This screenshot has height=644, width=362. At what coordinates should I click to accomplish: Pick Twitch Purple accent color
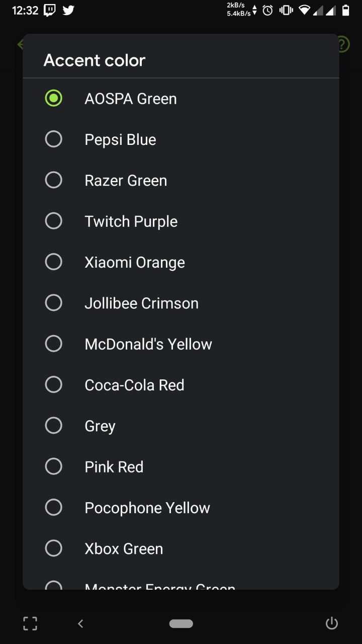[x=181, y=221]
